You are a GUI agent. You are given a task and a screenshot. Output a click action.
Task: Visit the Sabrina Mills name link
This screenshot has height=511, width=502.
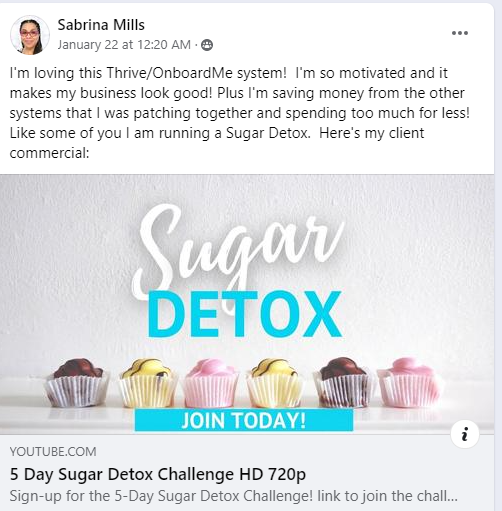101,25
